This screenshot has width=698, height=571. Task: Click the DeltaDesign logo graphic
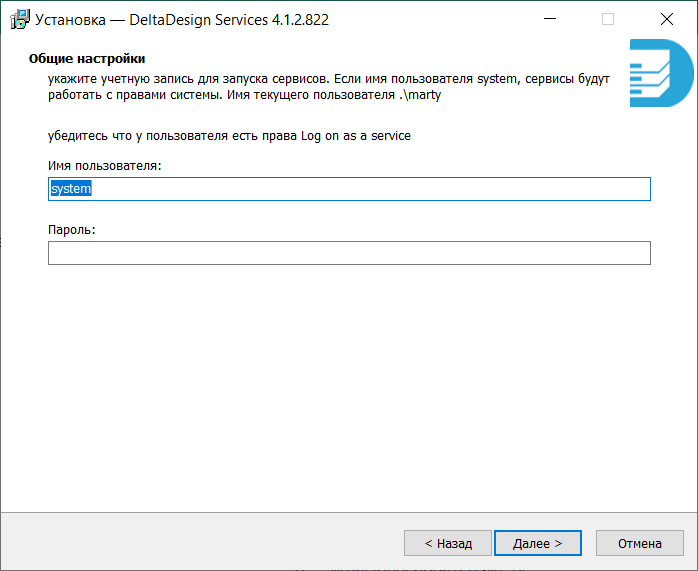pyautogui.click(x=661, y=73)
